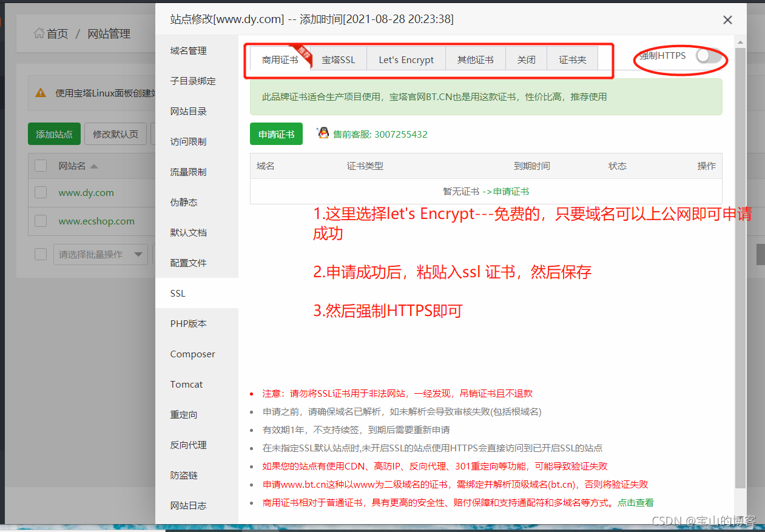Close the site modification dialog
Image resolution: width=765 pixels, height=532 pixels.
[x=727, y=20]
